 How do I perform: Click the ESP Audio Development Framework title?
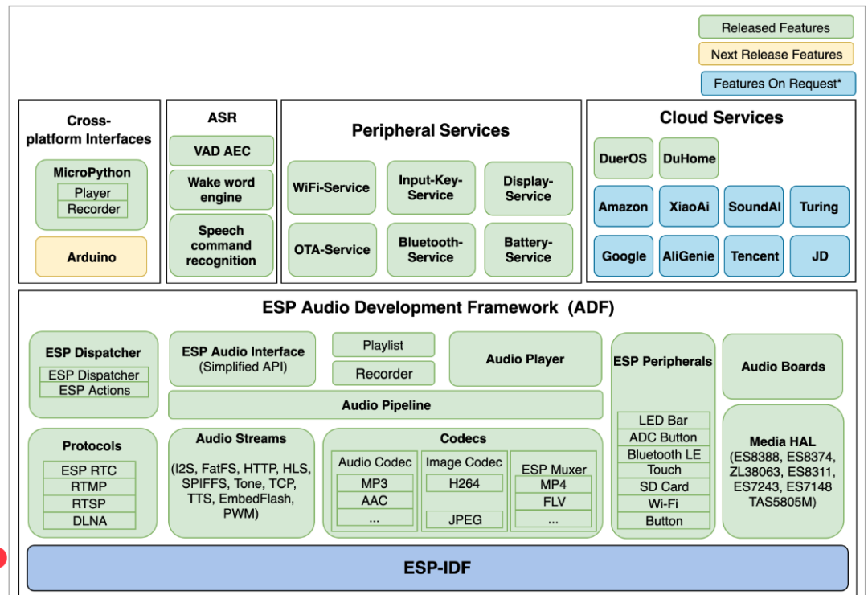[438, 307]
